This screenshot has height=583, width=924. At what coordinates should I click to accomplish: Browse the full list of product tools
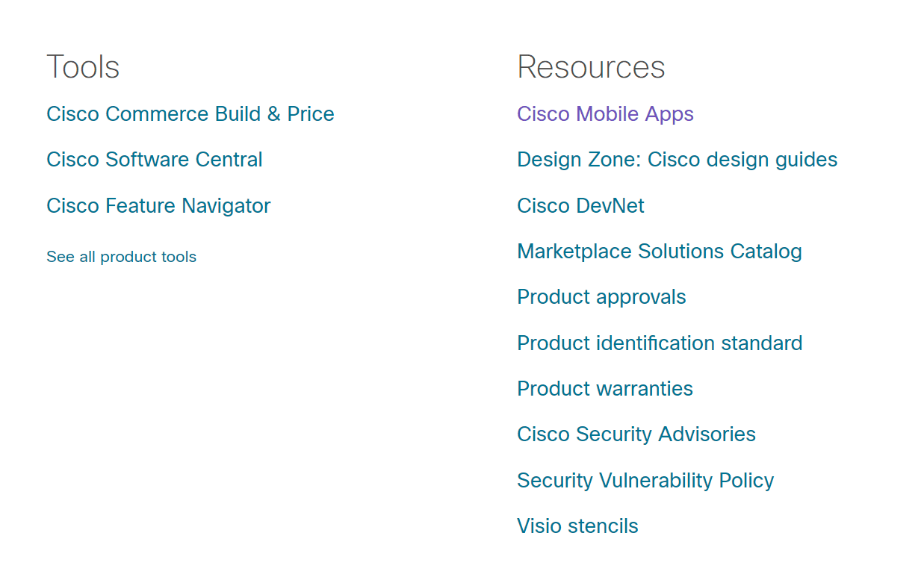coord(121,256)
